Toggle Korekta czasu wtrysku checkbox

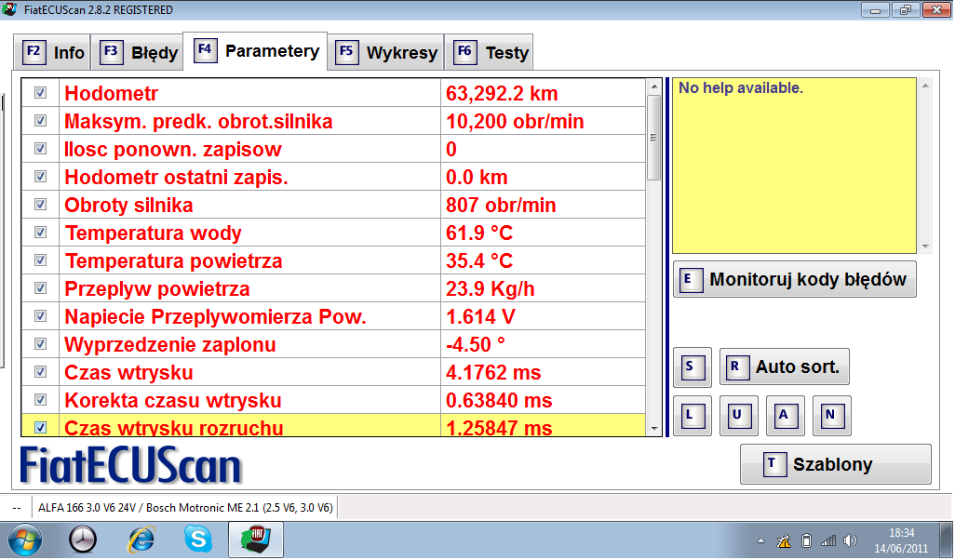tap(40, 400)
